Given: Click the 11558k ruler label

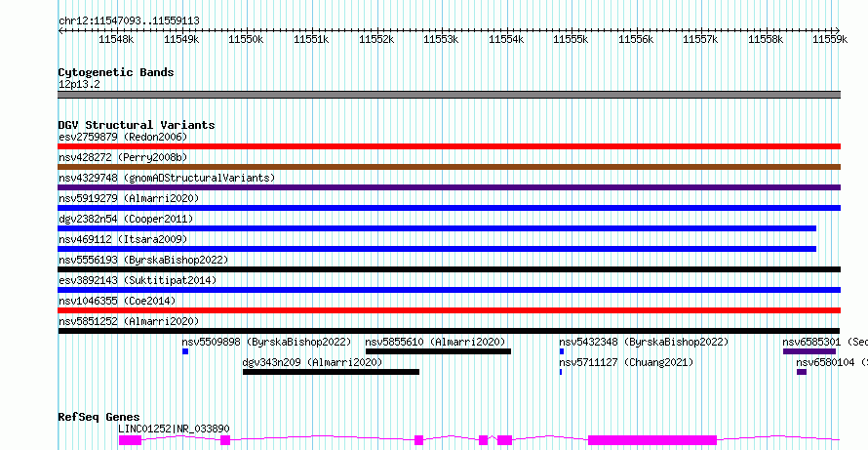Looking at the screenshot, I should (x=766, y=39).
